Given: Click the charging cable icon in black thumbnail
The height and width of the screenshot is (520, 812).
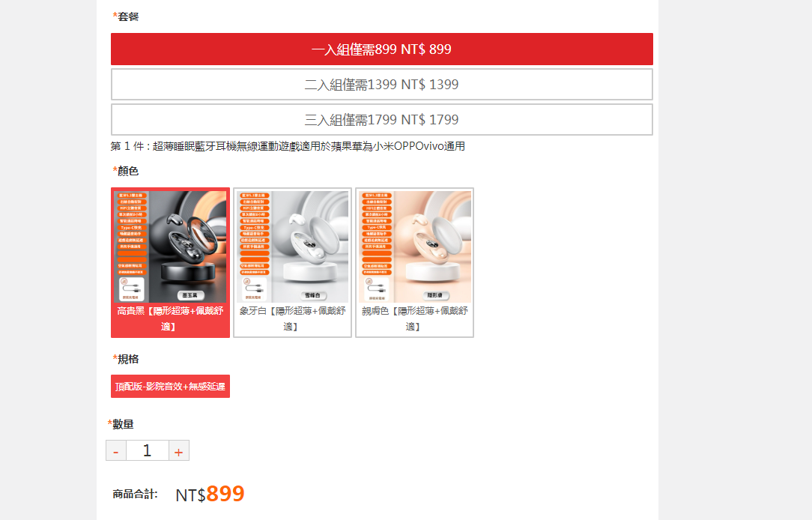Looking at the screenshot, I should (x=132, y=289).
